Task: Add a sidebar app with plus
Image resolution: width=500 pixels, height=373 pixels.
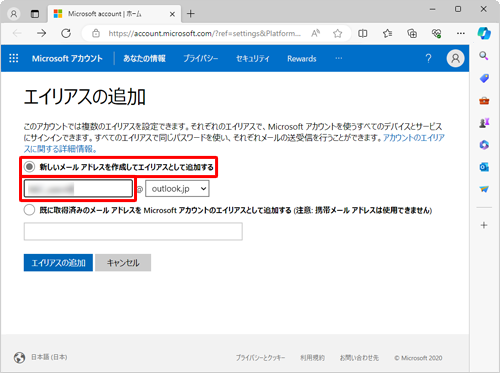Action: (484, 225)
